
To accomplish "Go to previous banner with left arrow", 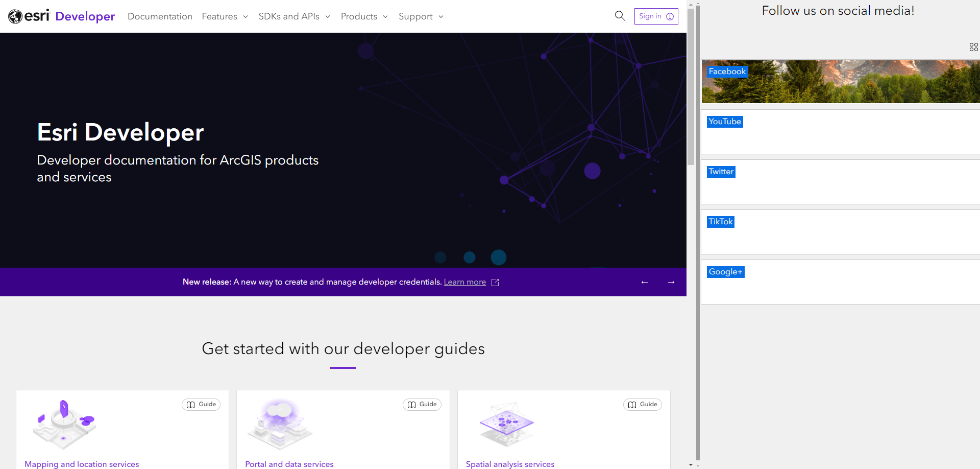I will [x=645, y=282].
